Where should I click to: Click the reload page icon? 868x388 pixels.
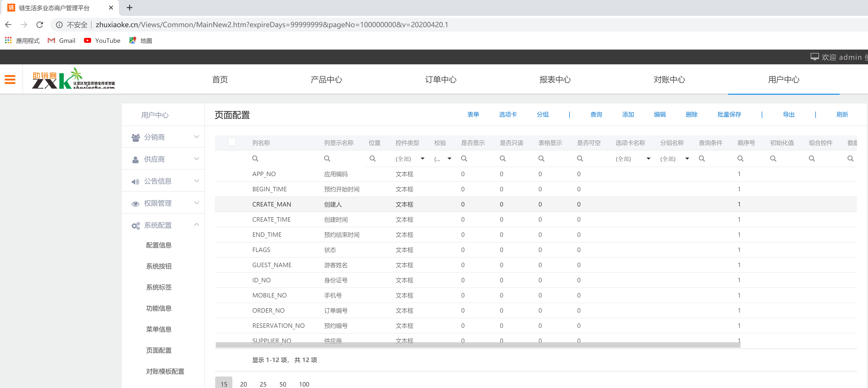click(x=40, y=25)
